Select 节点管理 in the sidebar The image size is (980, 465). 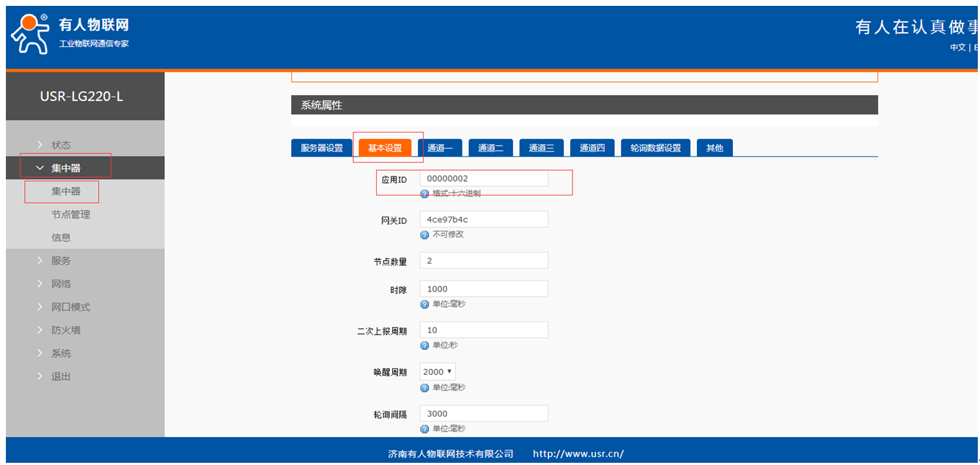click(x=70, y=215)
